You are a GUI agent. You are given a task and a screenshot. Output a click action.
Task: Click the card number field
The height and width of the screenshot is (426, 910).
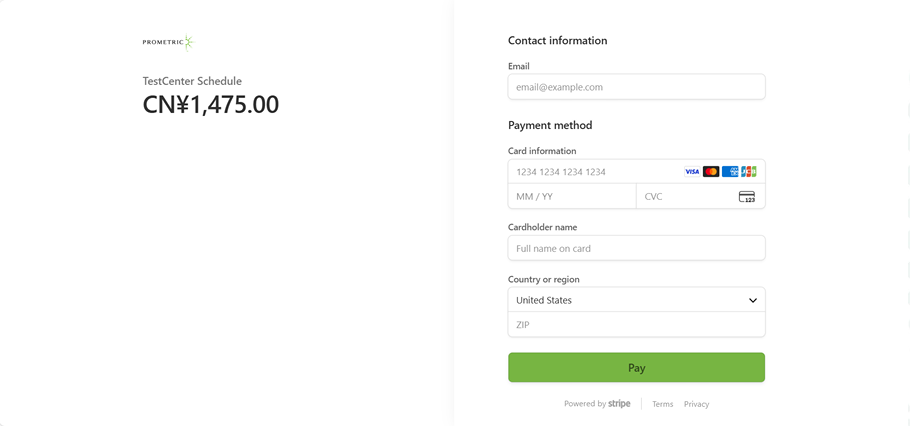pos(595,172)
